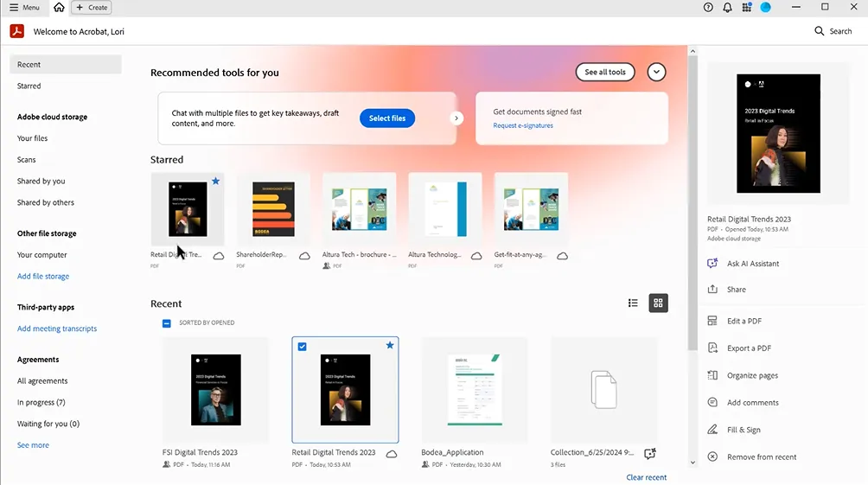Click the See more link

point(33,445)
